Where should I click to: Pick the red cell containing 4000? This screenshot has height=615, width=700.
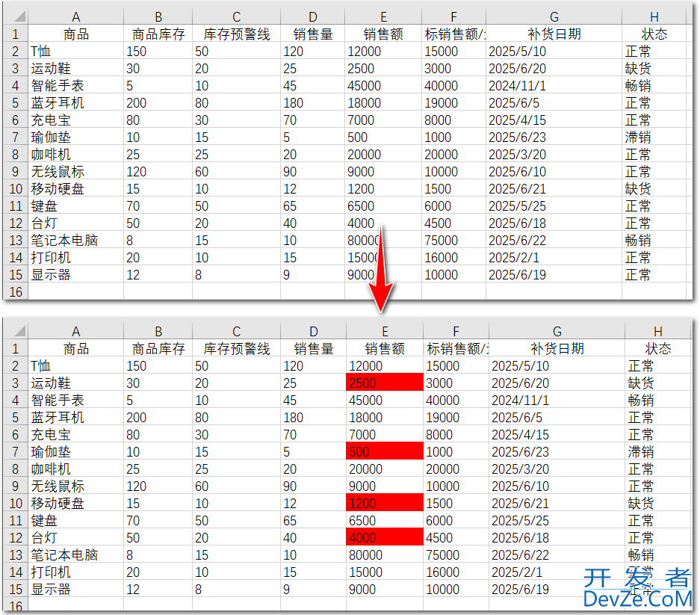tap(384, 538)
